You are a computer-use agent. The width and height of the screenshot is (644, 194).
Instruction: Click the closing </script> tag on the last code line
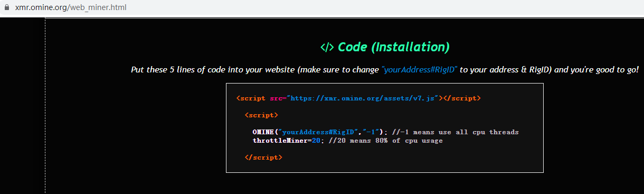(263, 158)
